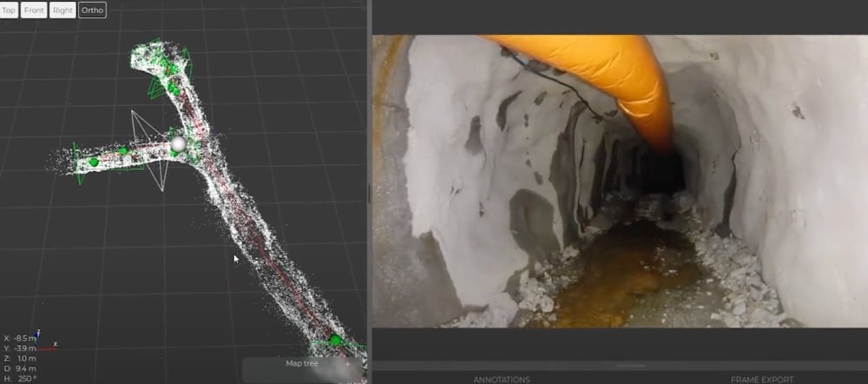Image resolution: width=868 pixels, height=384 pixels.
Task: Switch to the Front view
Action: (x=34, y=10)
